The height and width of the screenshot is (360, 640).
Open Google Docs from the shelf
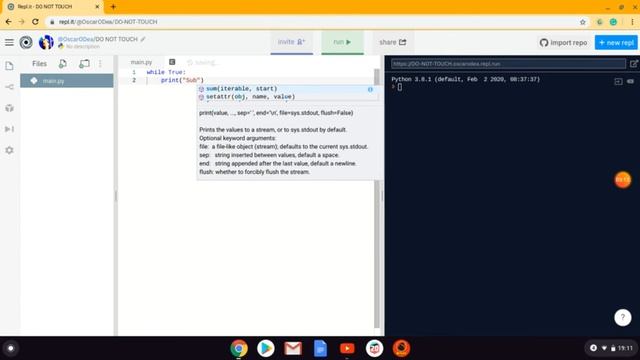tap(320, 348)
